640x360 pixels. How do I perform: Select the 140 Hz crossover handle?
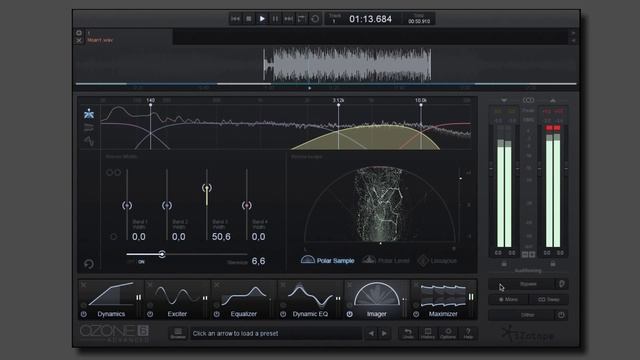point(151,105)
